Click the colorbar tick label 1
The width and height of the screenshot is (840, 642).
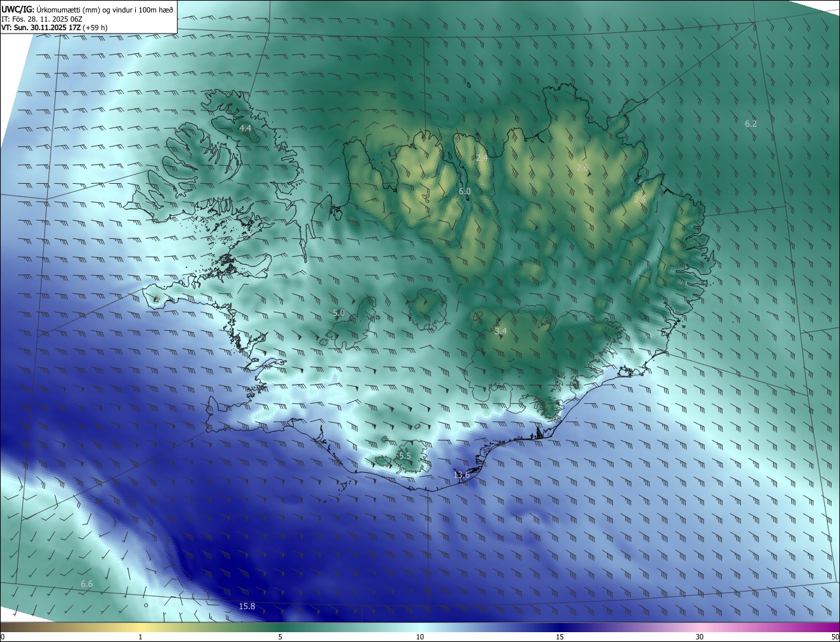(x=140, y=637)
